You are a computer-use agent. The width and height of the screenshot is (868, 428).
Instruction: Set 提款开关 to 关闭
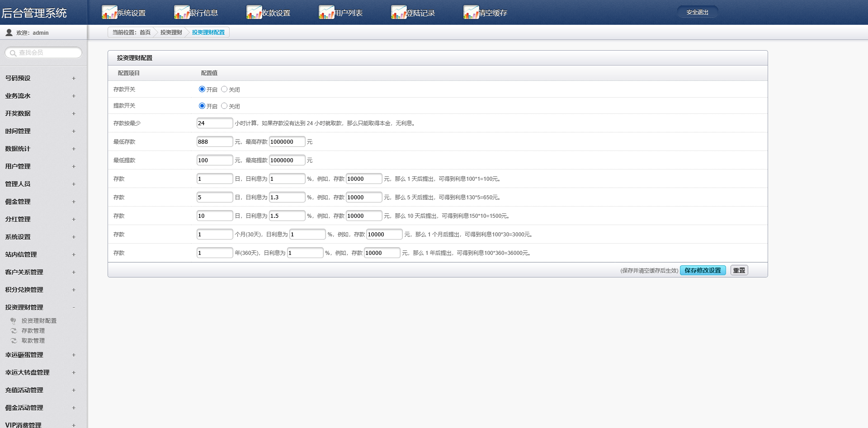(x=224, y=106)
